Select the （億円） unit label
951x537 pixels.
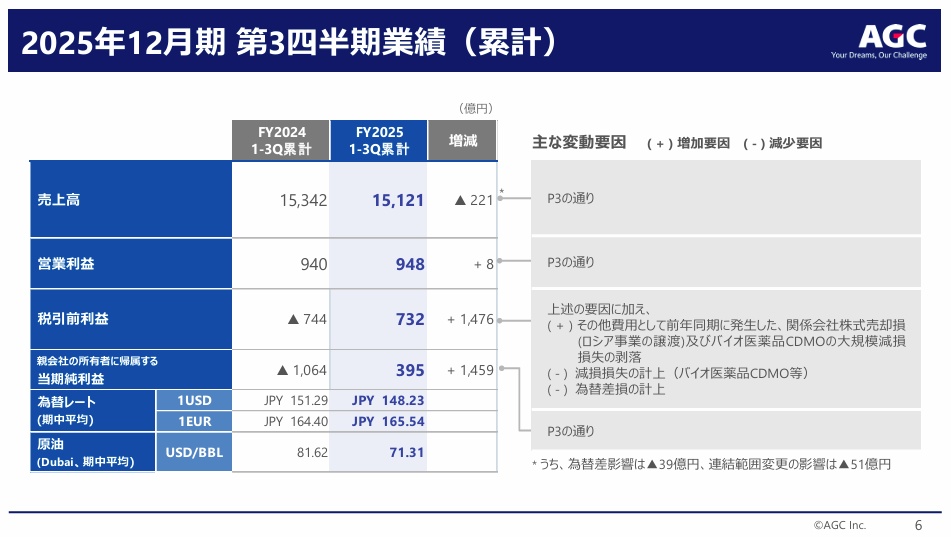click(476, 109)
